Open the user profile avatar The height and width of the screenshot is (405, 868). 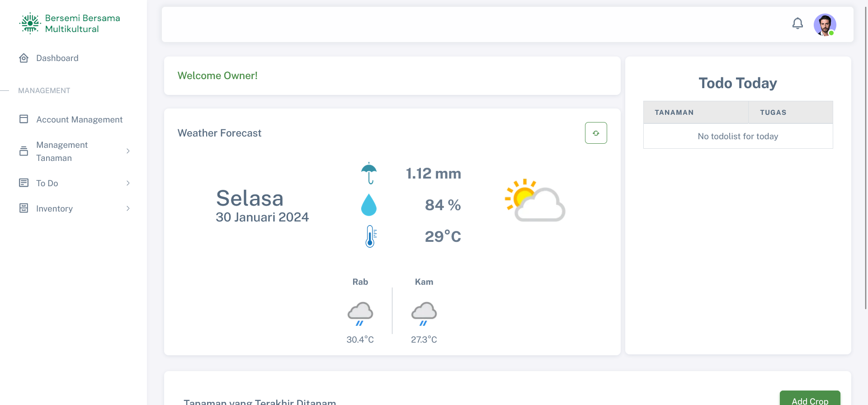(x=825, y=25)
